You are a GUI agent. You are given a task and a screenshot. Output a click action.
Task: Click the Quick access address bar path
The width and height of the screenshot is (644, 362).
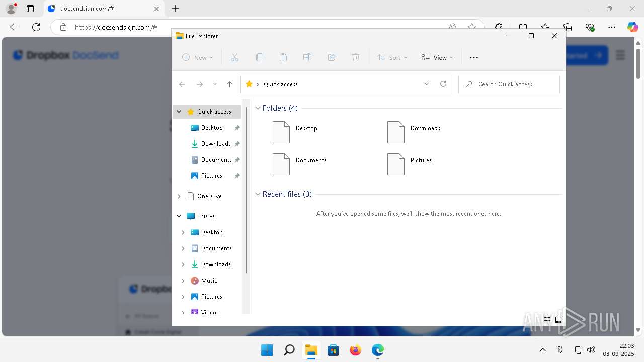tap(281, 84)
